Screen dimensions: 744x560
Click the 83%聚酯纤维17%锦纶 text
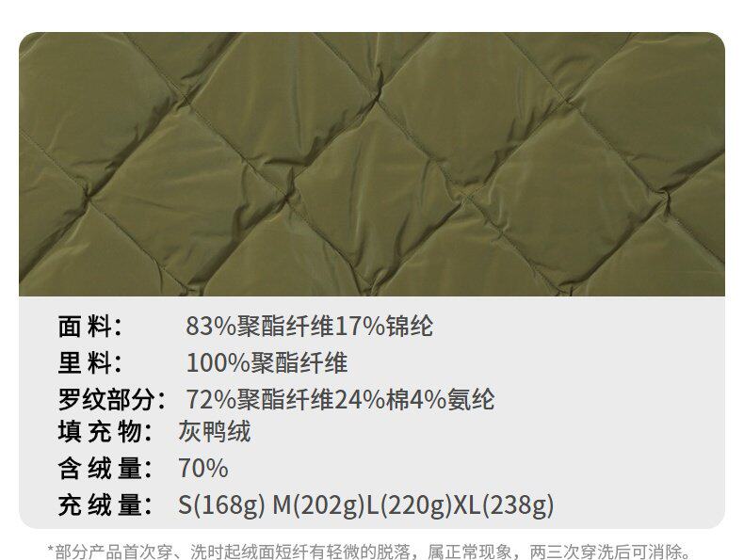coord(309,327)
